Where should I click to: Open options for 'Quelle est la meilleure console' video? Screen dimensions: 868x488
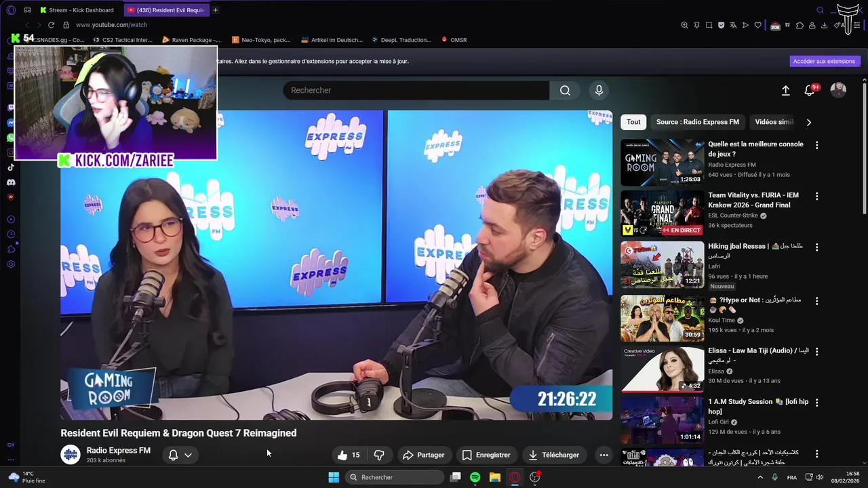pos(816,145)
